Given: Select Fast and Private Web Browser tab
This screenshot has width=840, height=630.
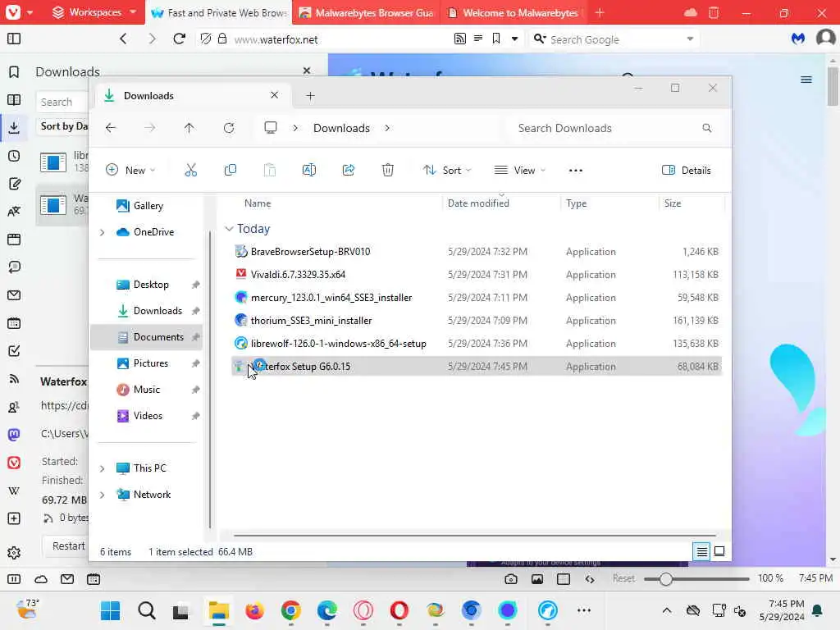Looking at the screenshot, I should click(218, 13).
